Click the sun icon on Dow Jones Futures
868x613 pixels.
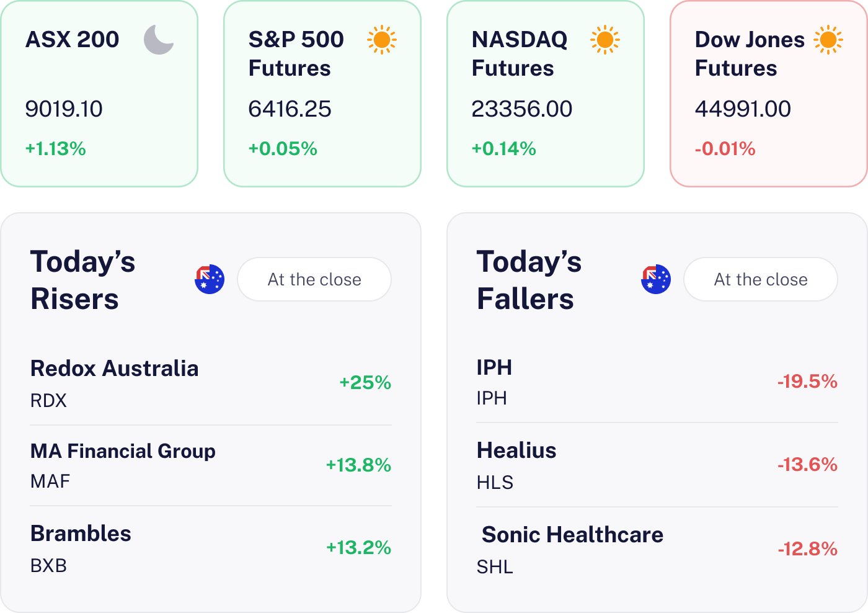(828, 40)
